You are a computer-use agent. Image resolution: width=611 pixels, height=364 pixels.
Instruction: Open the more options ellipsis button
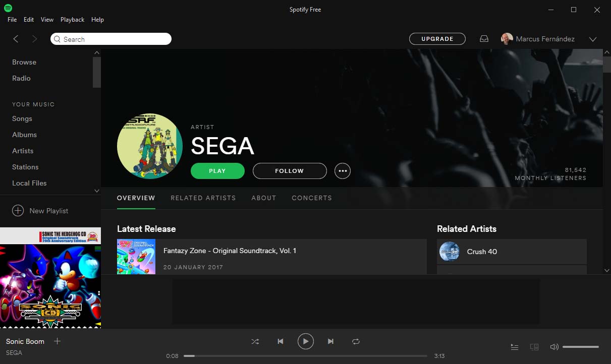(343, 171)
